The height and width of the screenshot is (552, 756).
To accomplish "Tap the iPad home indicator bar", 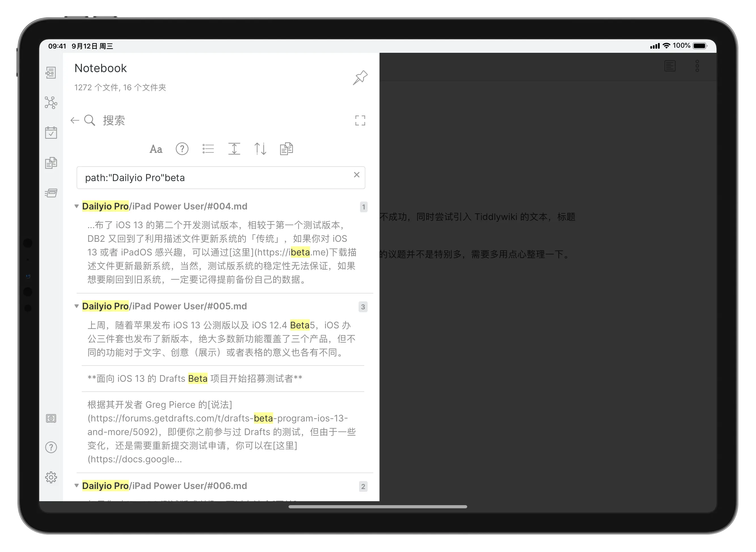I will 378,507.
